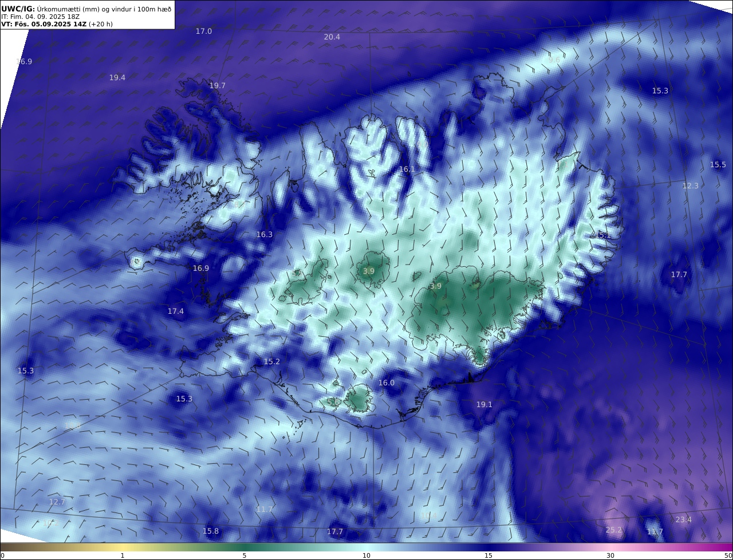
Task: Click the 16.0 value label
Action: point(387,382)
